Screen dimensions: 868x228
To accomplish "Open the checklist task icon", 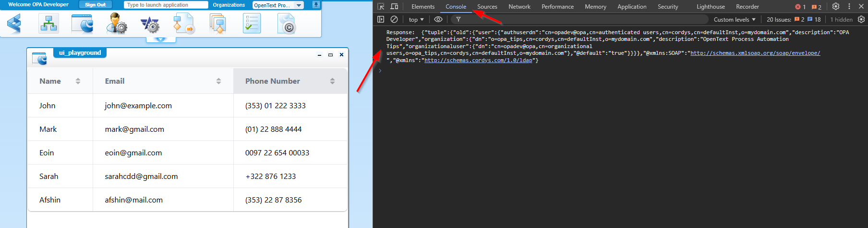I will [x=252, y=23].
